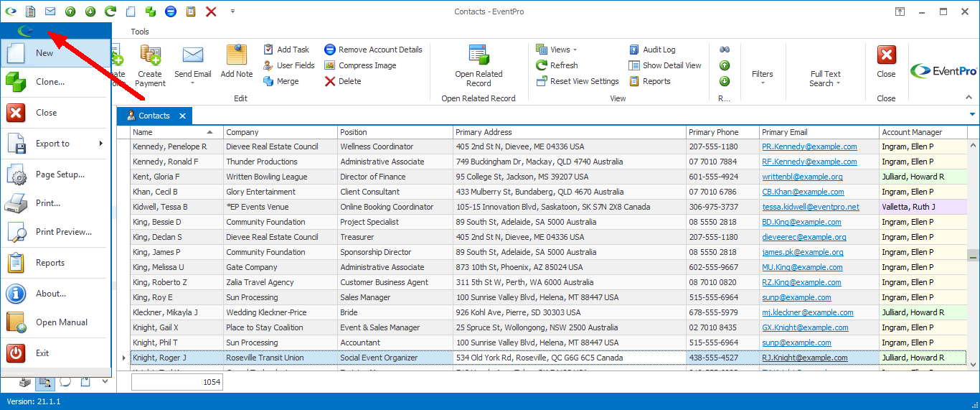Open the quick access toolbar customize arrow
The width and height of the screenshot is (980, 410).
point(232,11)
